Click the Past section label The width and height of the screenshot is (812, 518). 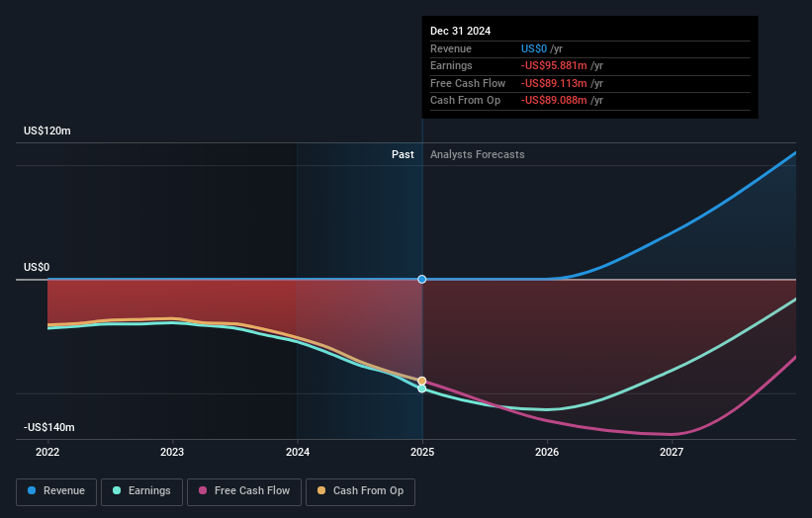click(403, 155)
